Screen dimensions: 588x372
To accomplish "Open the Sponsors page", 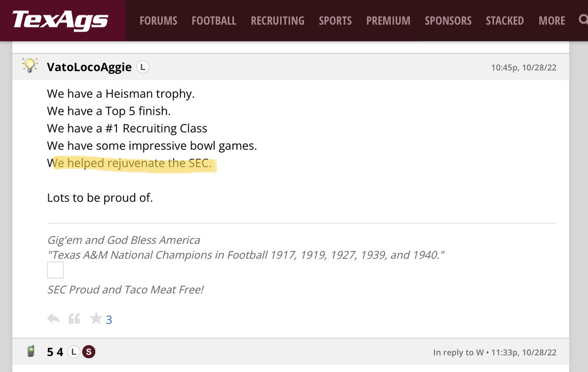I will 448,21.
